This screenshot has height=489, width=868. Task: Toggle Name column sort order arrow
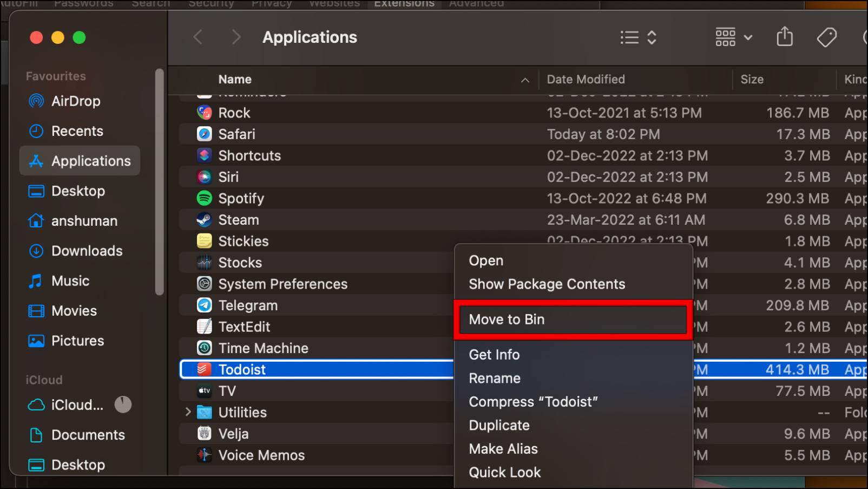click(525, 80)
